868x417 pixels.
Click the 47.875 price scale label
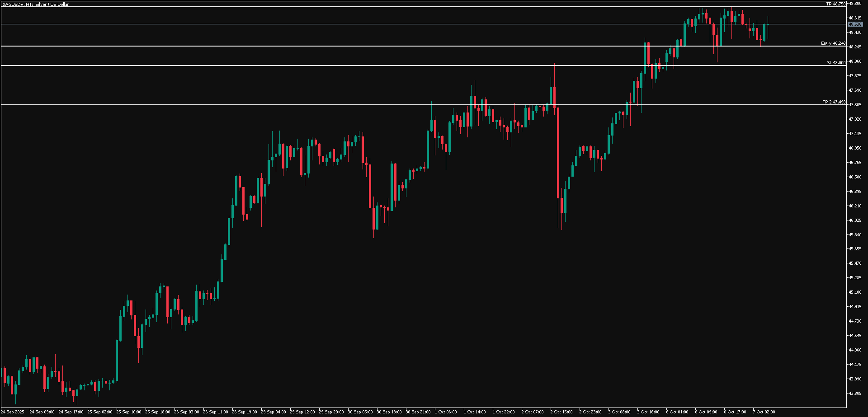854,76
